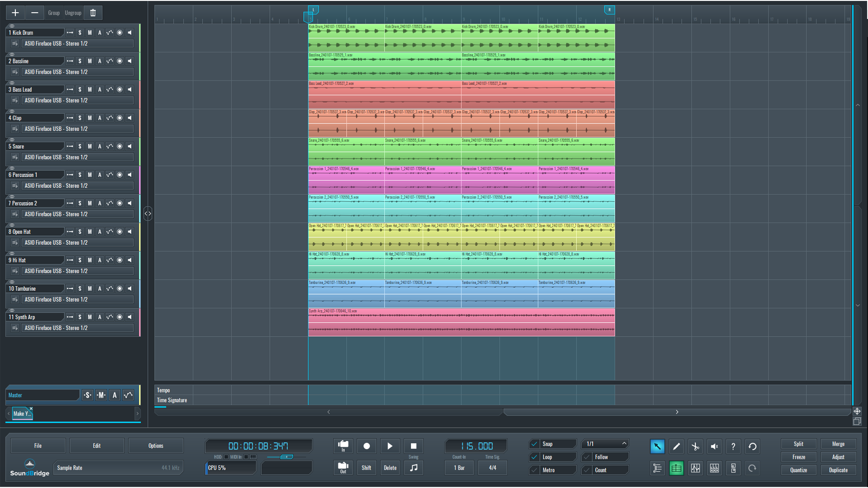Open the mixer view icon
868x488 pixels.
tap(714, 468)
